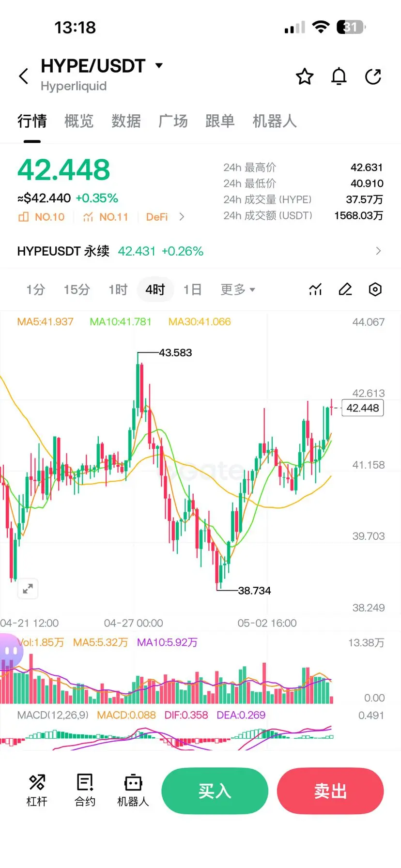Tap the Vol:1.85万 volume label
Screen dimensions: 401x868
click(40, 642)
